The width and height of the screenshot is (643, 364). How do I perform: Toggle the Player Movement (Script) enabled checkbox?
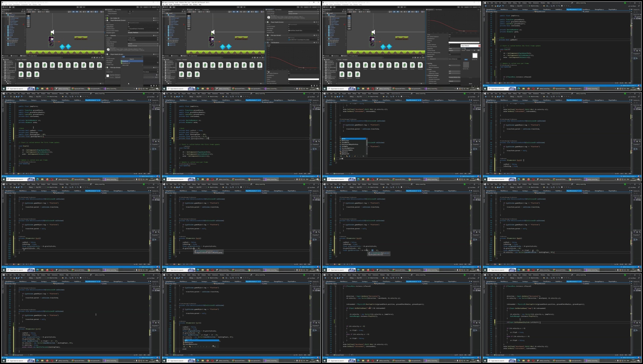pos(109,20)
